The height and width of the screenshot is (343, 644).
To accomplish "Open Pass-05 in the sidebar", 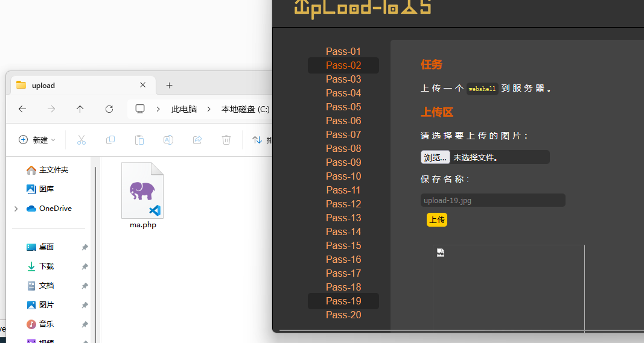I will (x=343, y=107).
